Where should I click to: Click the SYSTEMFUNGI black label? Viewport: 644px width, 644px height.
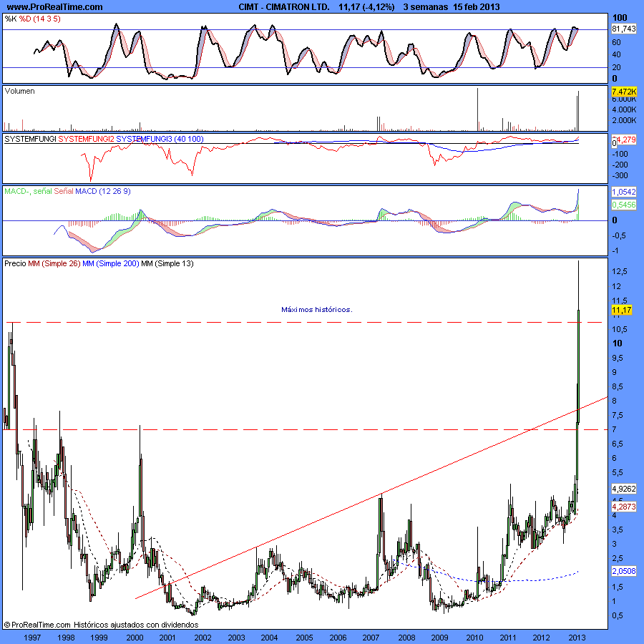tap(30, 140)
